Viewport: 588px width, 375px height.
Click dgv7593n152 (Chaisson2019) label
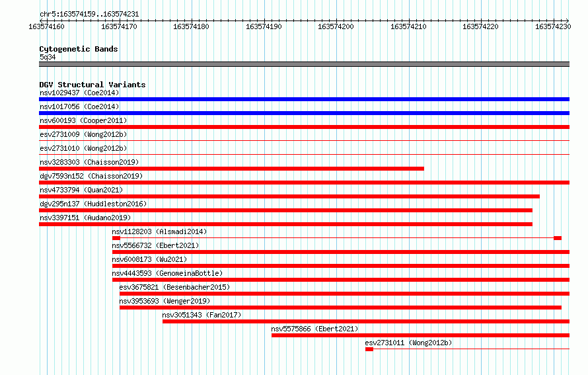pyautogui.click(x=91, y=176)
